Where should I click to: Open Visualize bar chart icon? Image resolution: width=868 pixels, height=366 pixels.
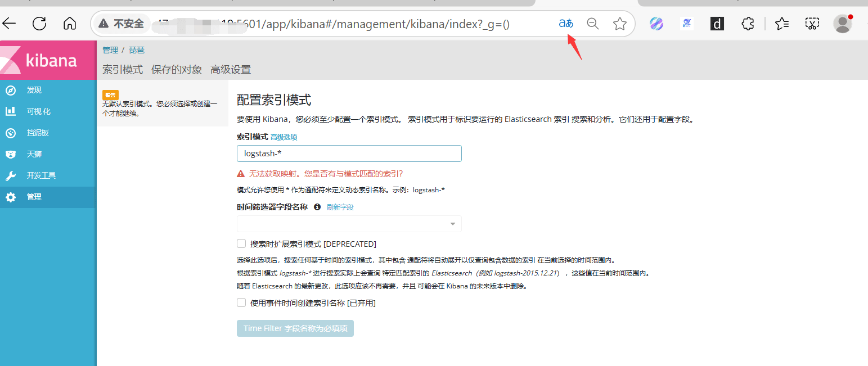pyautogui.click(x=11, y=111)
